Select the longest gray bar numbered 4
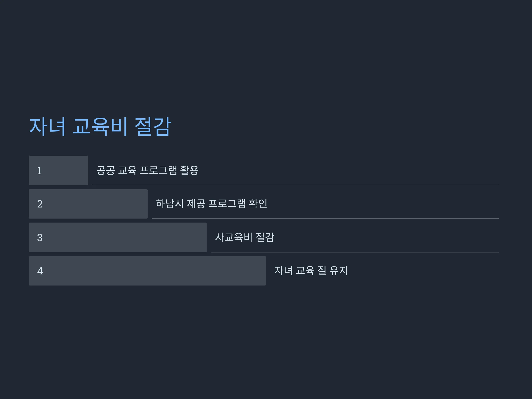This screenshot has height=399, width=532. [x=147, y=271]
